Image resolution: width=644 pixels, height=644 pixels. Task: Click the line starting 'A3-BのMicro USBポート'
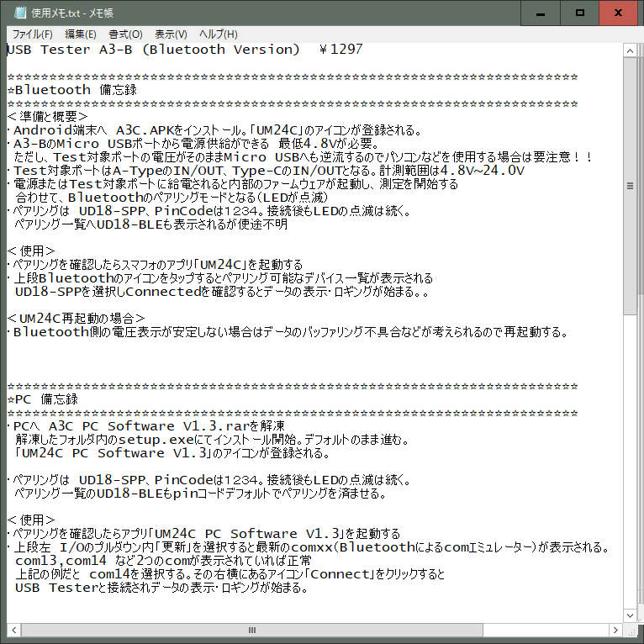[x=194, y=144]
